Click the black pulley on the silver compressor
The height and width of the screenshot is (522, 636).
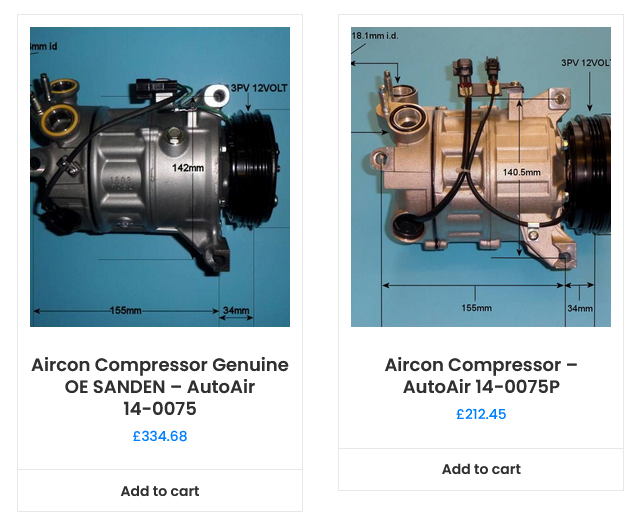coord(252,168)
